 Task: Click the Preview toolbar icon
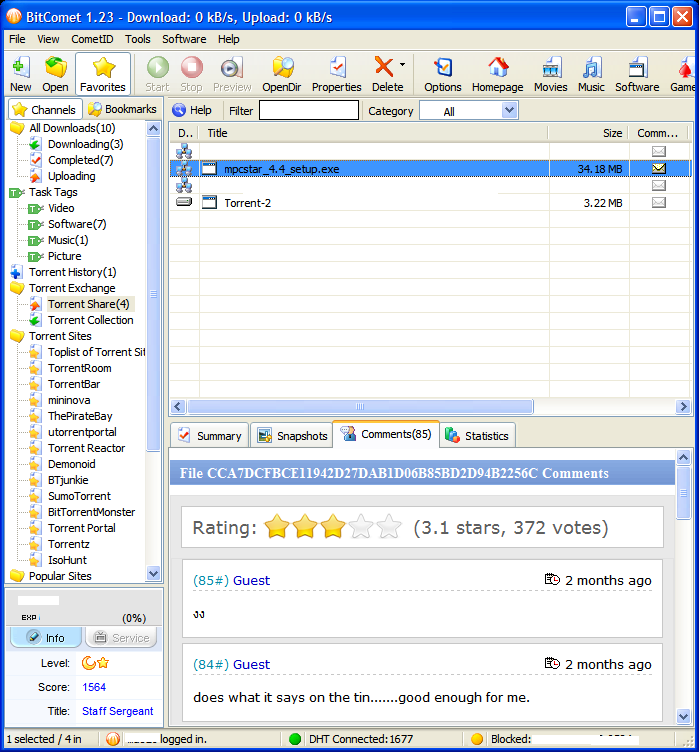pos(232,74)
